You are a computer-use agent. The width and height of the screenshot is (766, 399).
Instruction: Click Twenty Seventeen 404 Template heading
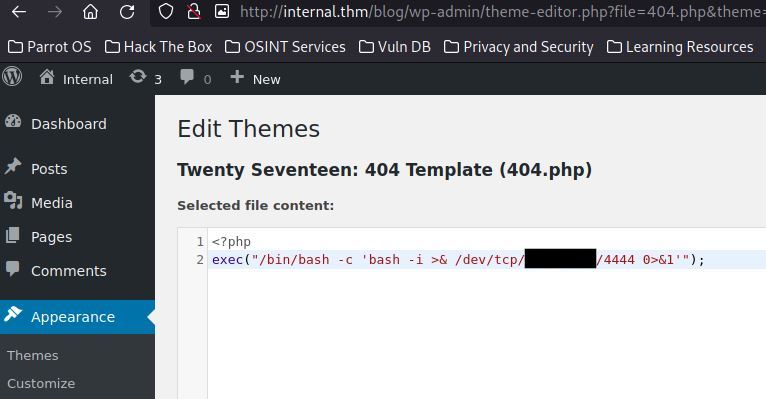coord(384,170)
